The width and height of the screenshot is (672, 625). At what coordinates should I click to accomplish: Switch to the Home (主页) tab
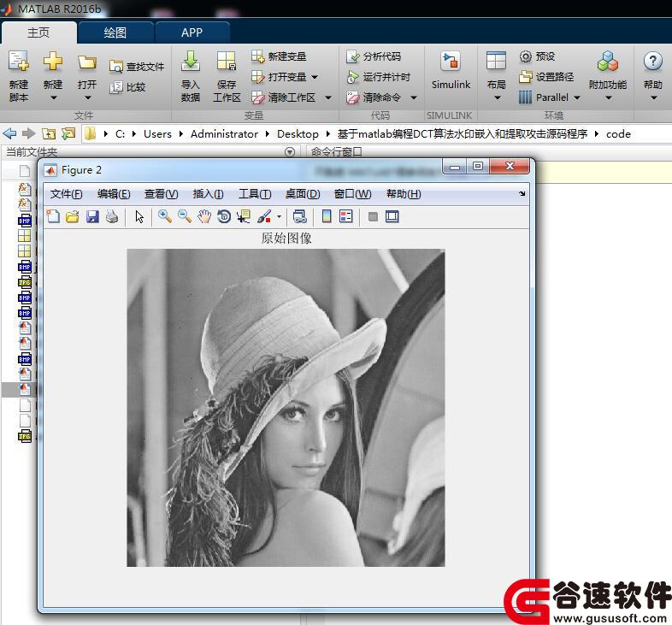38,32
